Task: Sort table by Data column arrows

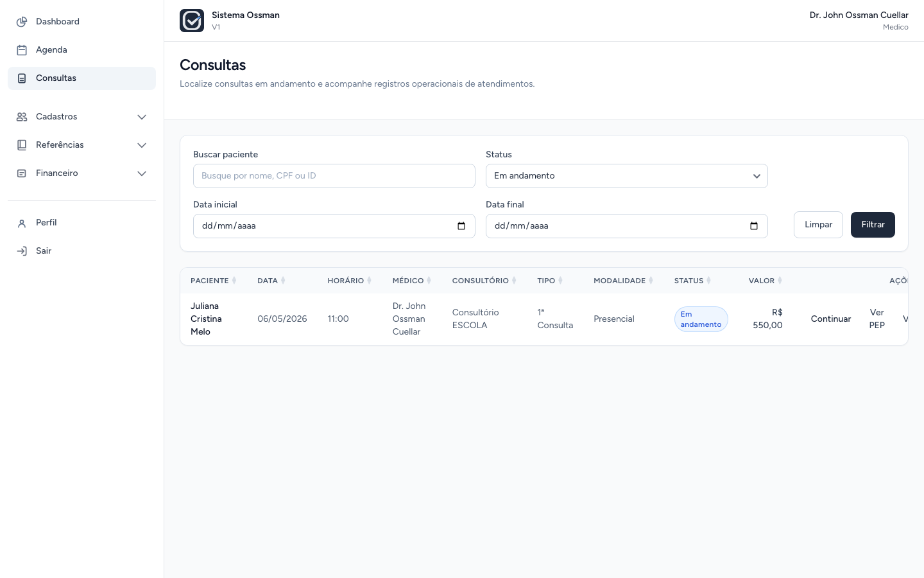Action: coord(283,281)
